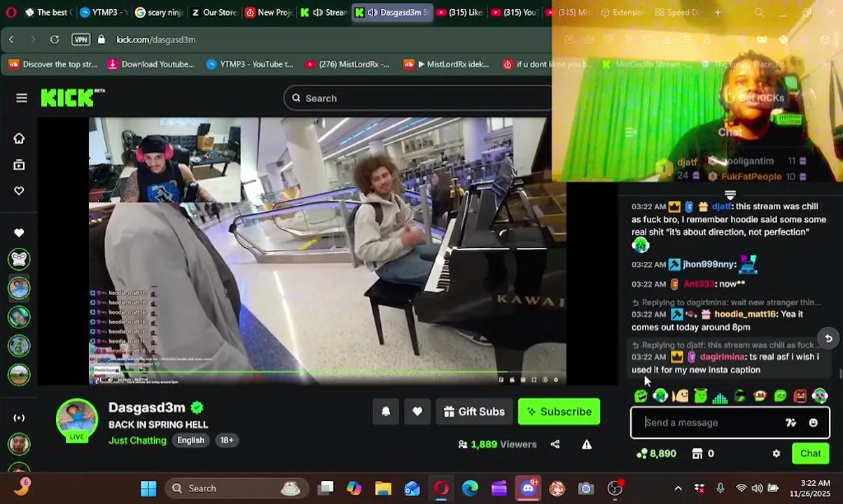This screenshot has height=504, width=843.
Task: Open Browse icon in Kick sidebar
Action: 19,164
